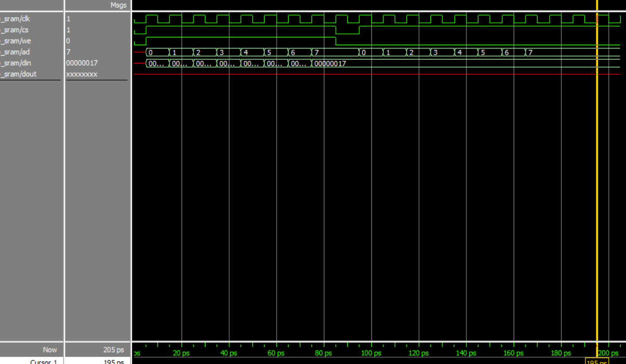The image size is (626, 364).
Task: Select the _sram/we signal name
Action: (15, 41)
